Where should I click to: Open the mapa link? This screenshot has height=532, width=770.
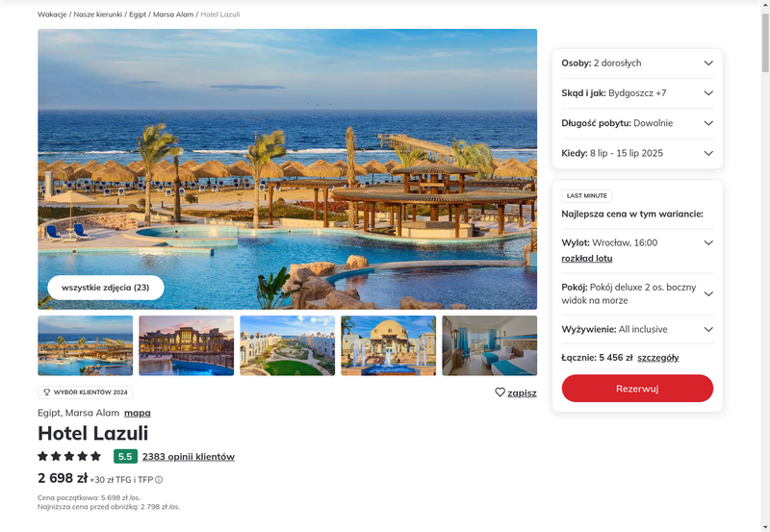coord(138,413)
